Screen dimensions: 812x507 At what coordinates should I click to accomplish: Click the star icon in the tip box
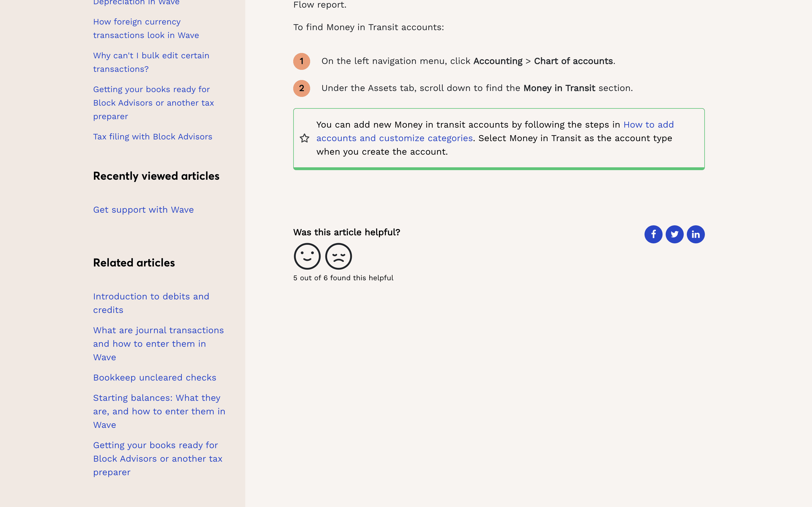click(304, 138)
